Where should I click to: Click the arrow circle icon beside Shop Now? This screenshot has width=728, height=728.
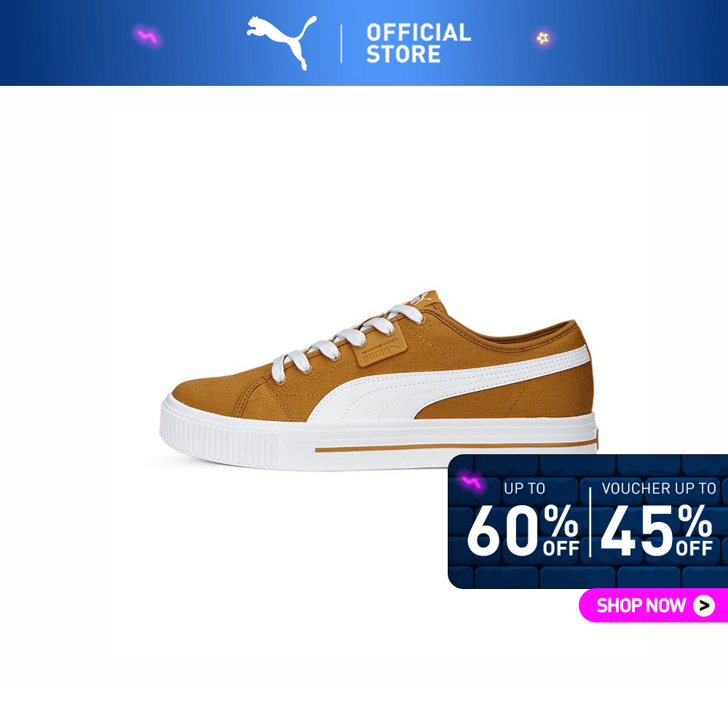(704, 606)
